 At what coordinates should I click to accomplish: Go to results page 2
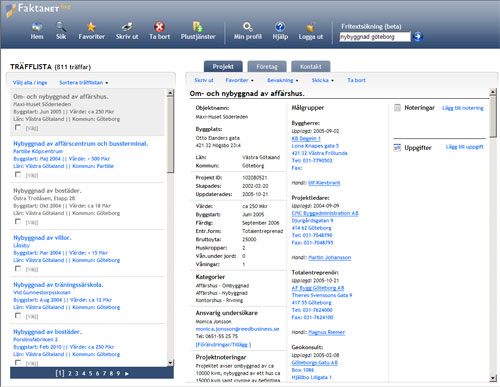tap(70, 374)
